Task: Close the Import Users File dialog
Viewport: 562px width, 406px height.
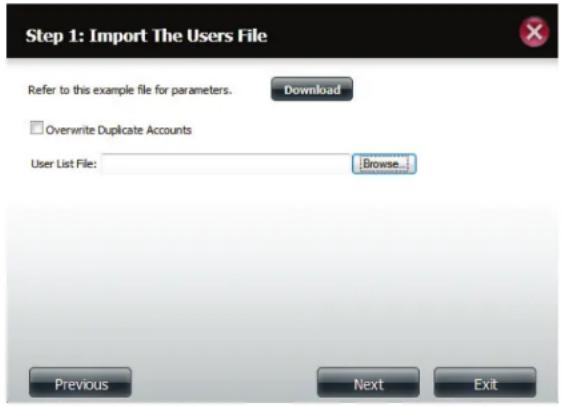Action: [534, 32]
